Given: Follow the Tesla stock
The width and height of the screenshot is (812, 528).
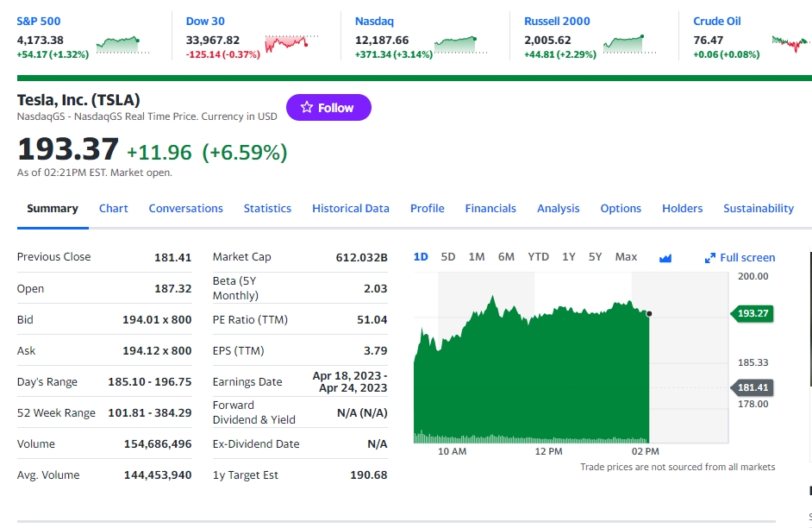Looking at the screenshot, I should point(328,107).
